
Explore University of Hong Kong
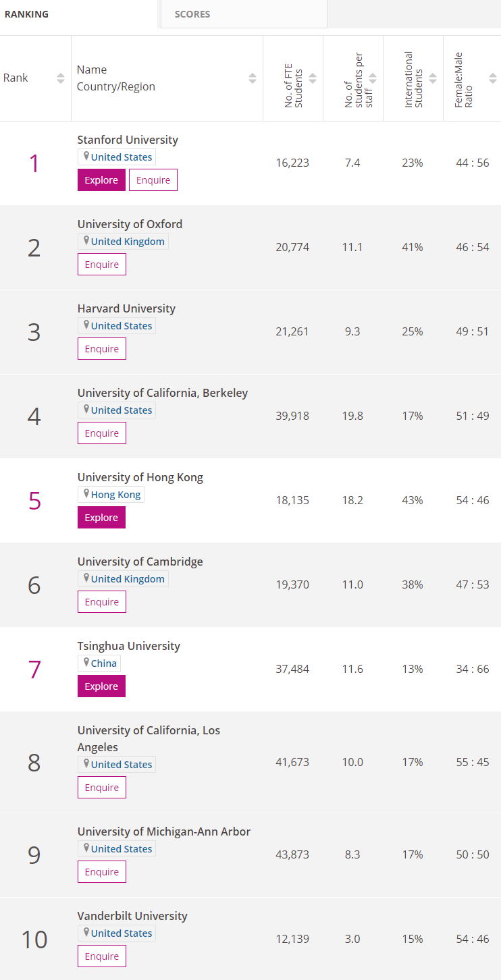pyautogui.click(x=101, y=518)
